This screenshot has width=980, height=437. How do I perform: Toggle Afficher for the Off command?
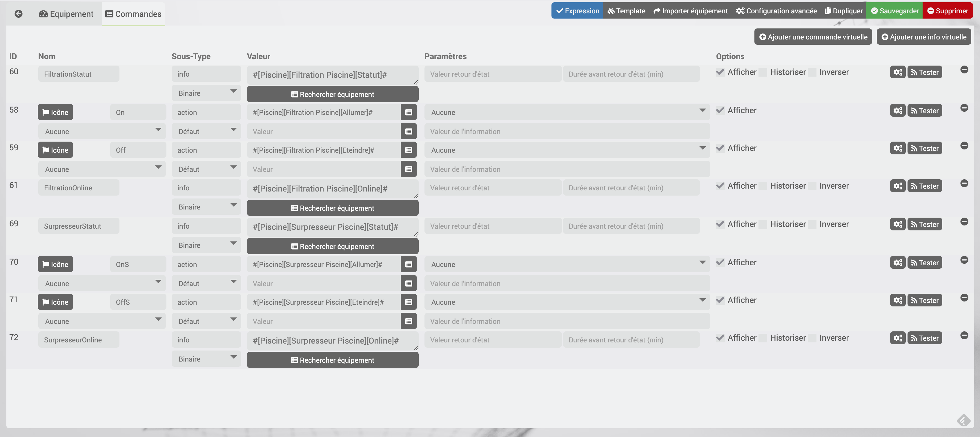(720, 148)
